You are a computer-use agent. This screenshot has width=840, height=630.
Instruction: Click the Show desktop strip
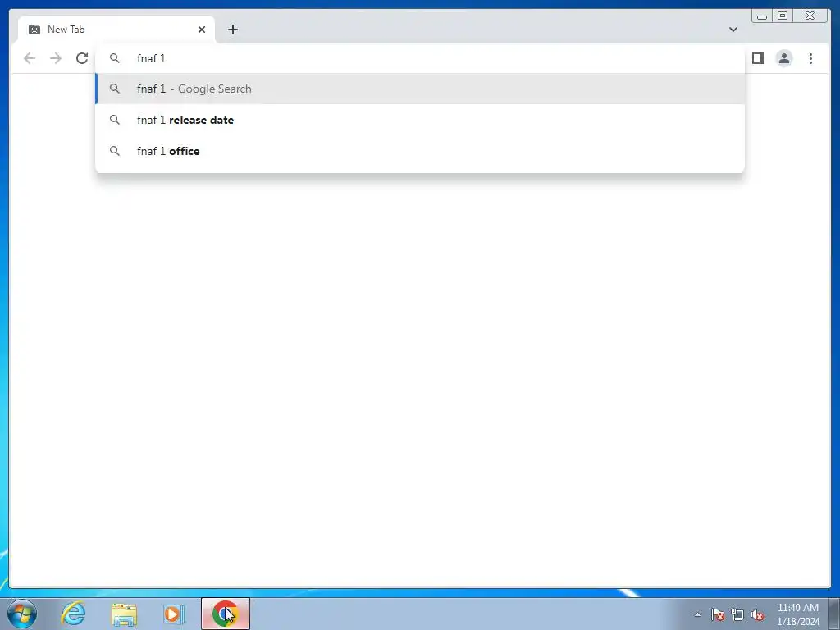coord(834,614)
